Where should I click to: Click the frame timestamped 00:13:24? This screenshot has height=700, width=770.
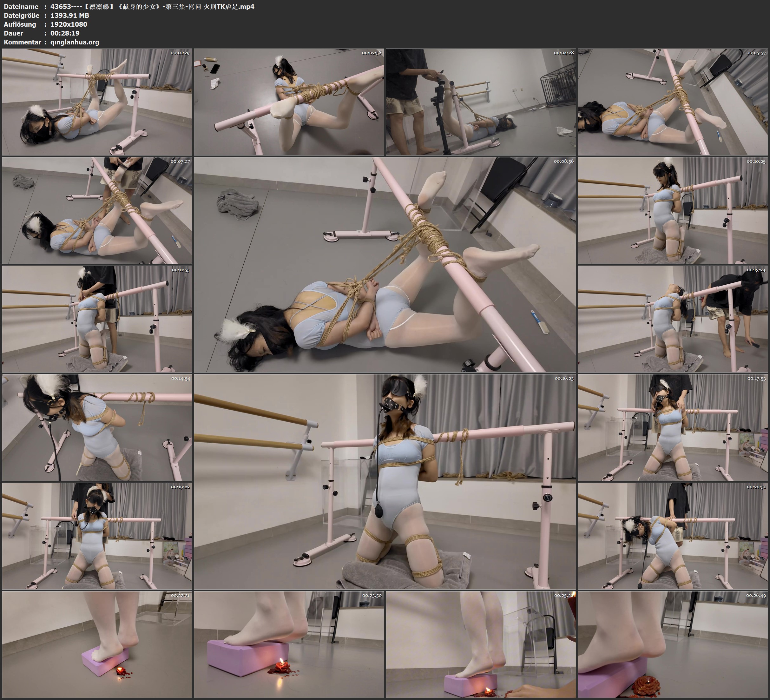[x=673, y=319]
